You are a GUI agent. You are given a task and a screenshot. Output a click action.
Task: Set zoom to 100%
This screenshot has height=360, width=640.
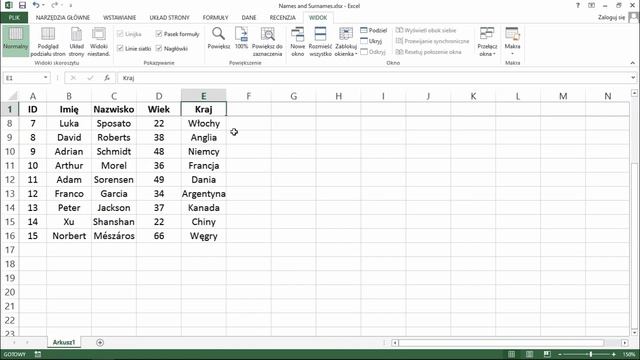tap(241, 39)
